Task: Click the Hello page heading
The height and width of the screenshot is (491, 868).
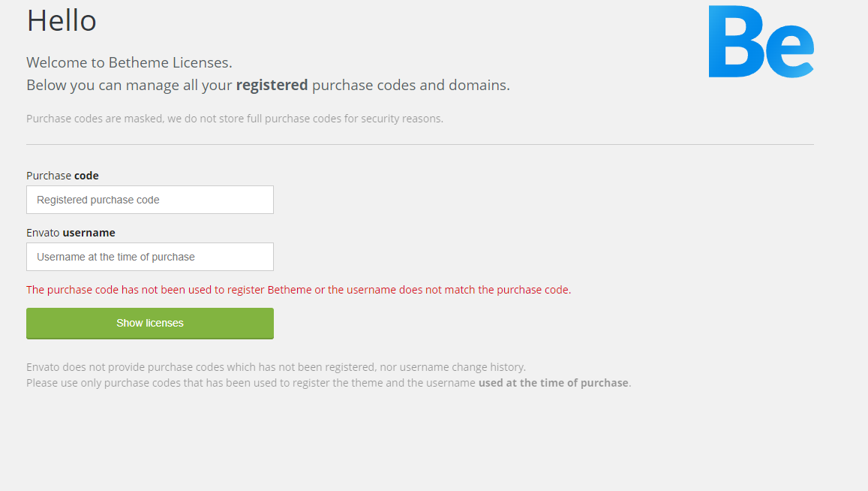Action: pyautogui.click(x=62, y=20)
